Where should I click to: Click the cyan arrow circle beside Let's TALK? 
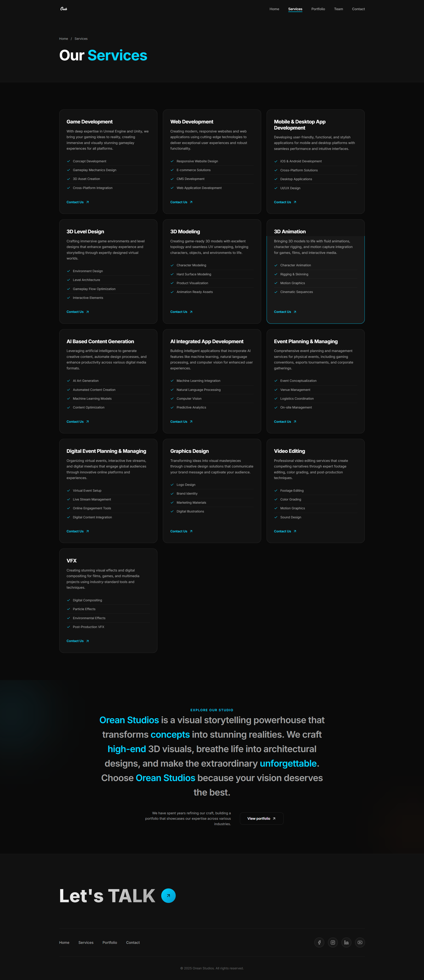(x=168, y=895)
